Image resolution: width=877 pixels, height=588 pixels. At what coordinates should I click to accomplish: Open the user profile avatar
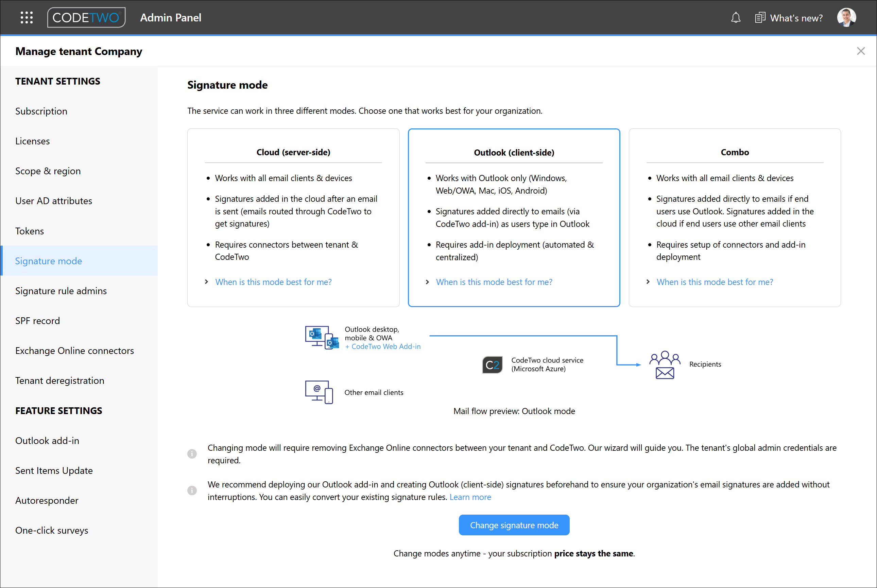click(846, 17)
